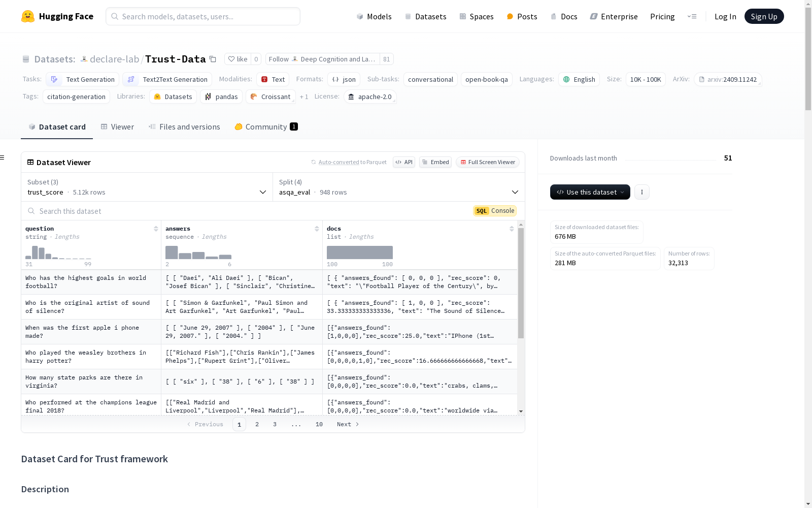Click the pandas library tag

pyautogui.click(x=221, y=97)
